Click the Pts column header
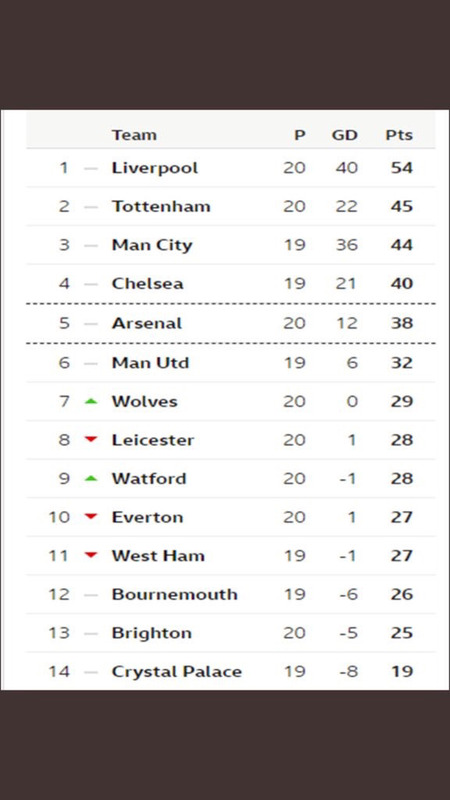 pyautogui.click(x=399, y=135)
